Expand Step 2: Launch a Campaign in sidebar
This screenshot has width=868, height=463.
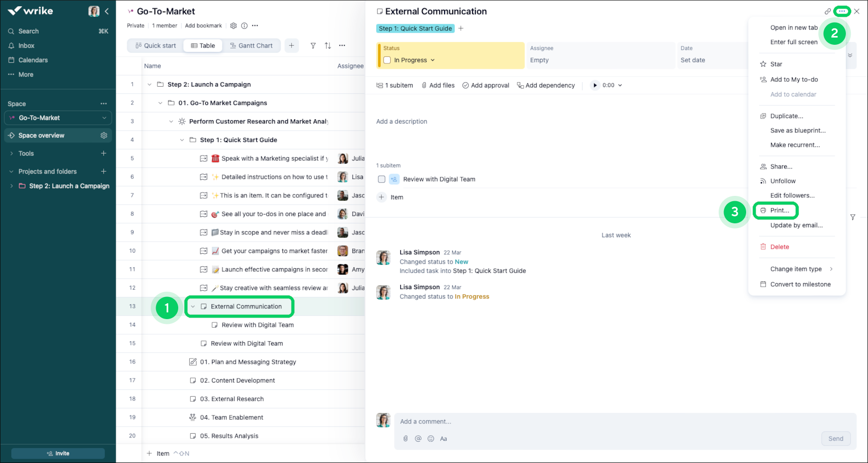point(12,186)
